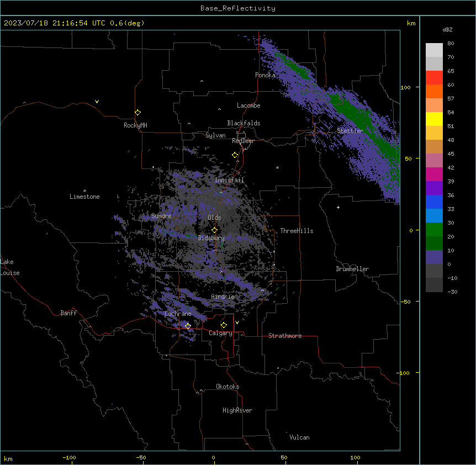Click the green 30 dBZ color swatch
Image resolution: width=476 pixels, height=465 pixels.
point(434,230)
